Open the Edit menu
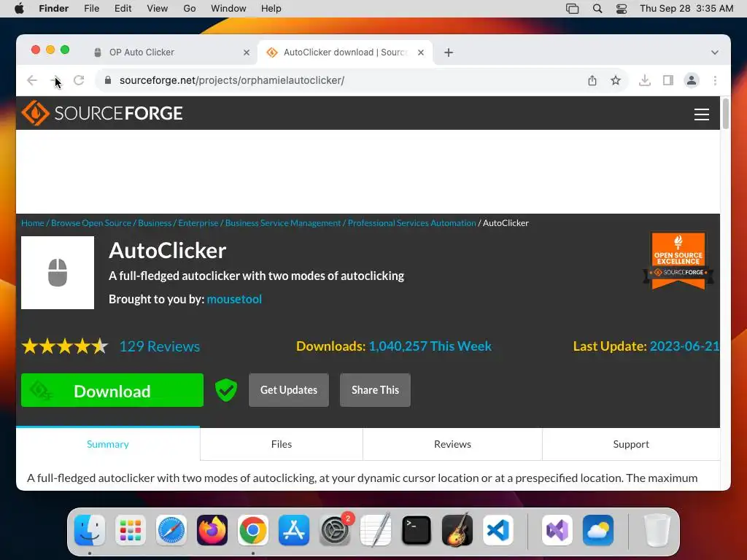The height and width of the screenshot is (560, 747). pos(123,9)
